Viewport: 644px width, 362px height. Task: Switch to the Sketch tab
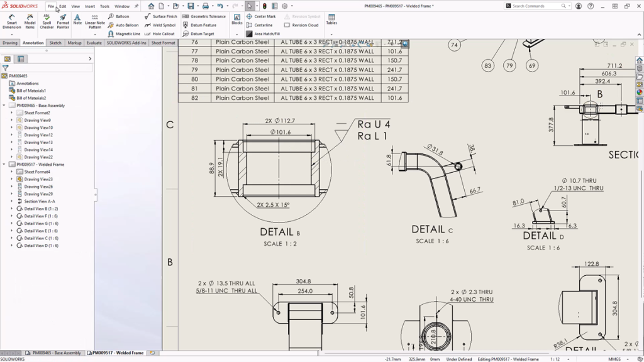pos(55,43)
